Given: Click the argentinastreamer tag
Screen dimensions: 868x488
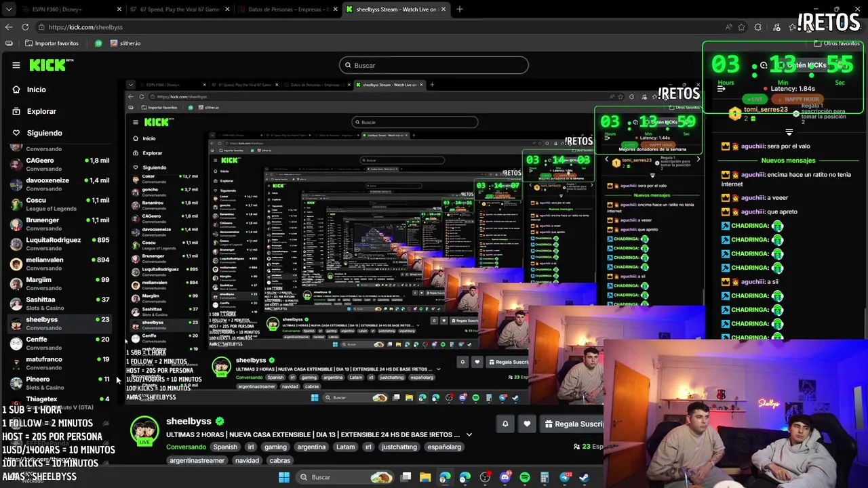Looking at the screenshot, I should coord(197,460).
